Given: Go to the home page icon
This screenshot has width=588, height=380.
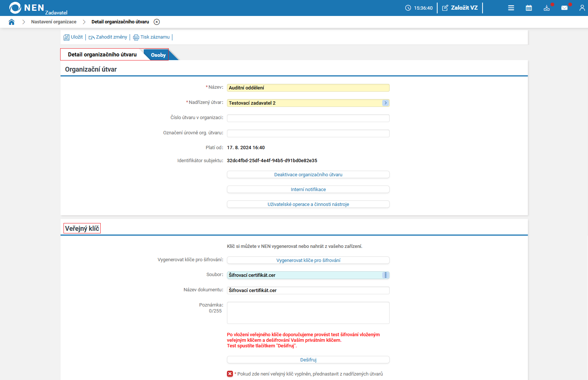Looking at the screenshot, I should click(x=12, y=22).
